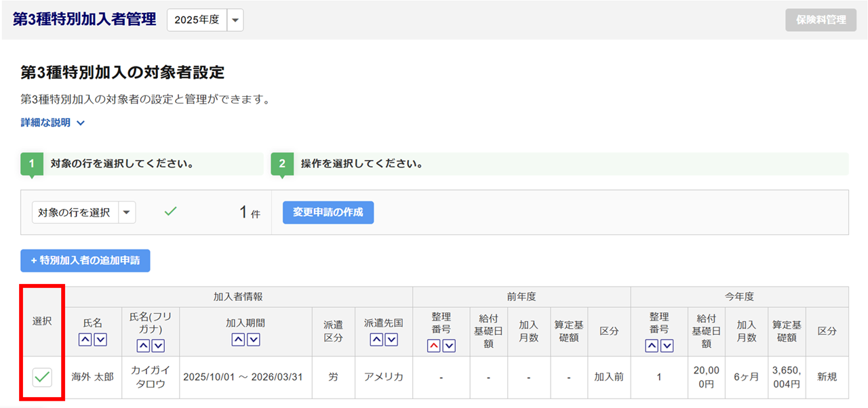Sort 加入期間 column descending
Screen dimensions: 868x408
click(253, 340)
